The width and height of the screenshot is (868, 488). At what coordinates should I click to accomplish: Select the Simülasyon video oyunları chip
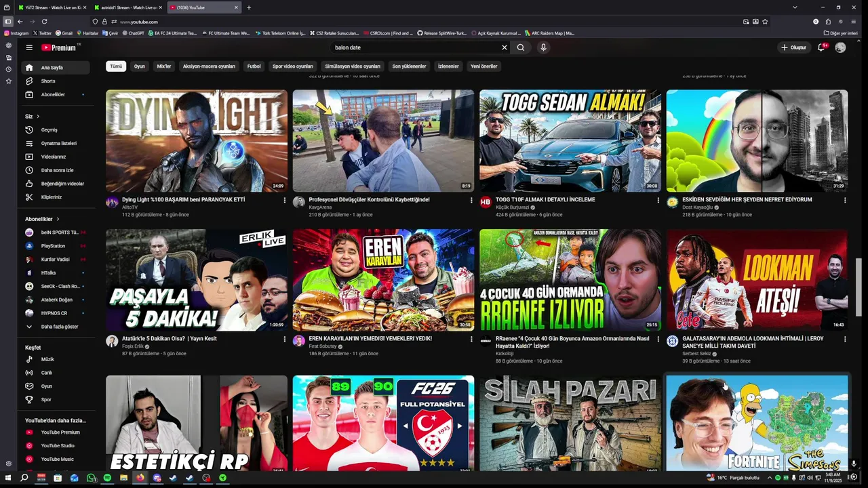[353, 66]
